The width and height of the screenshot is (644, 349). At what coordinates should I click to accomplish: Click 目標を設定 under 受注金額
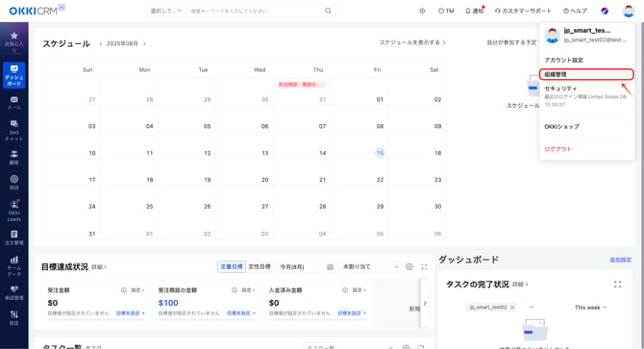coord(131,312)
